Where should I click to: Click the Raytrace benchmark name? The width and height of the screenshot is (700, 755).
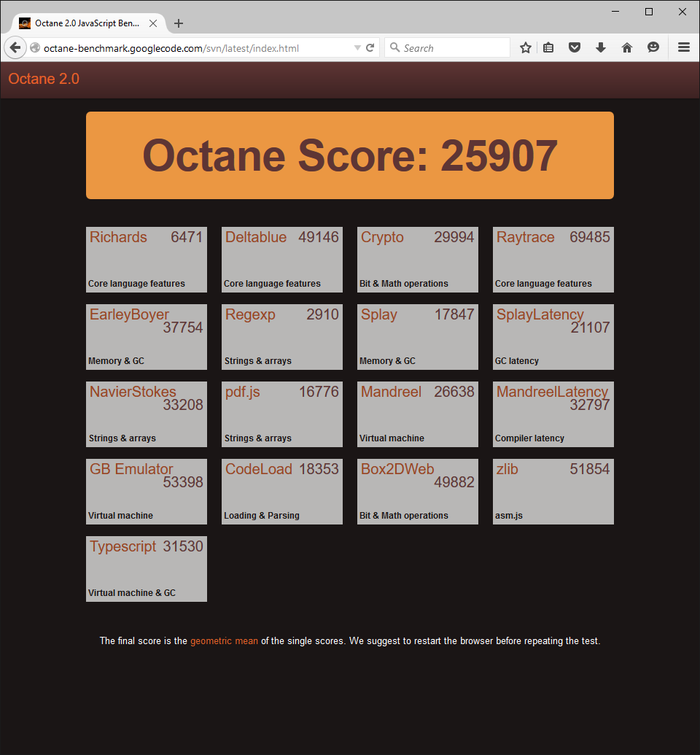pos(525,237)
